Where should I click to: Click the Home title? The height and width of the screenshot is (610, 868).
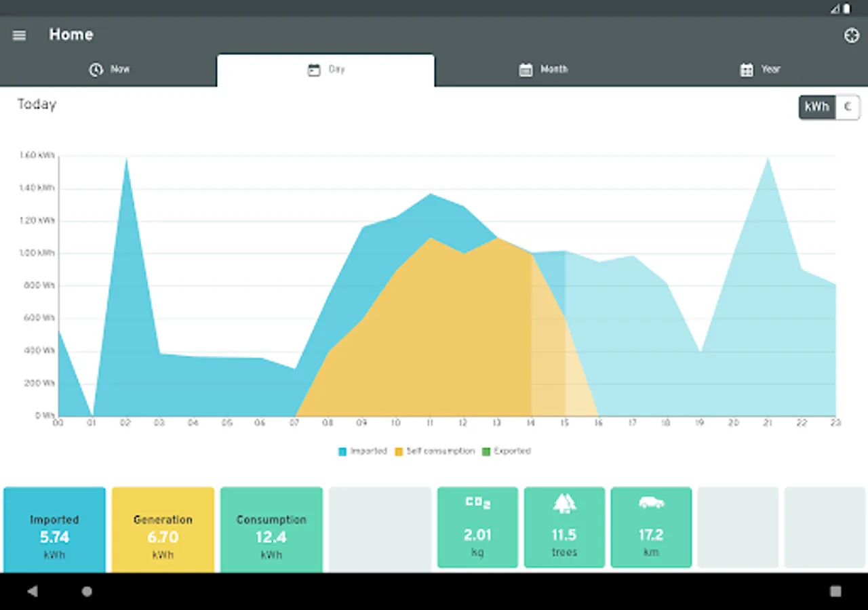71,35
